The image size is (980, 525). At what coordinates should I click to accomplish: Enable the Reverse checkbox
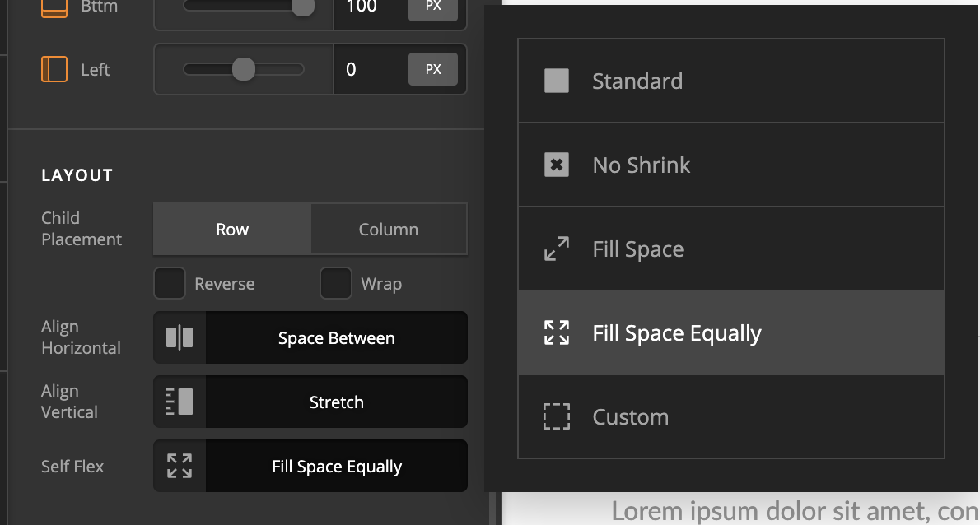tap(170, 283)
